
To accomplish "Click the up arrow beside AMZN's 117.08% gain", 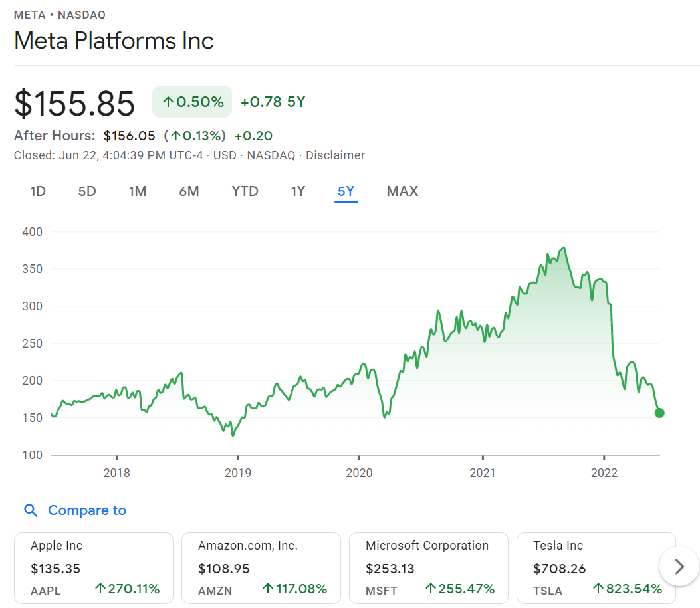I will point(269,589).
